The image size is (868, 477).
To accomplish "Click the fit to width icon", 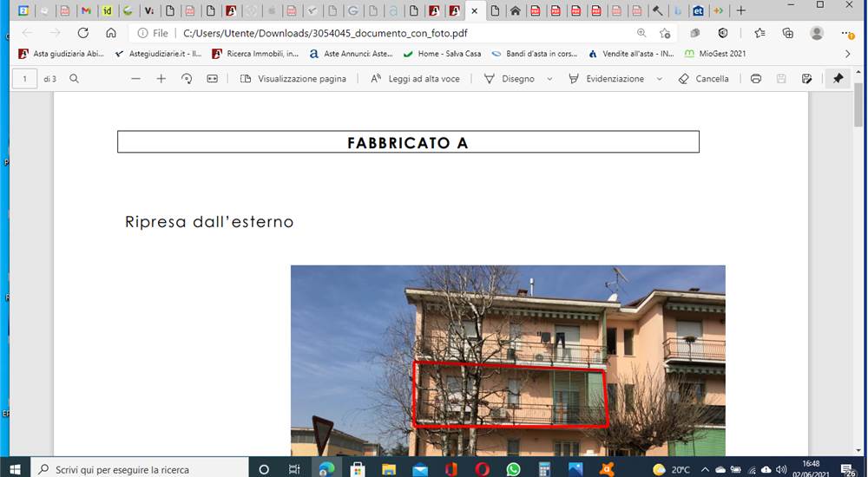I will point(212,79).
